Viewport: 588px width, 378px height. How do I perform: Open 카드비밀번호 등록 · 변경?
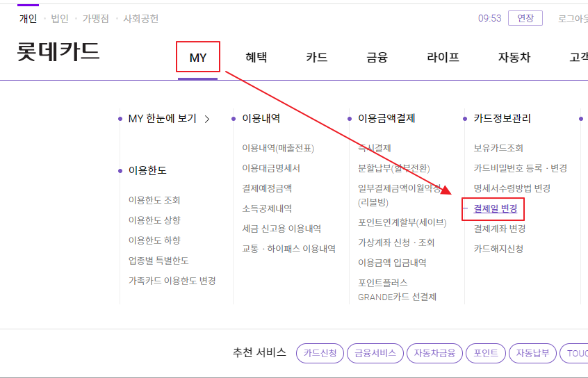tap(521, 168)
